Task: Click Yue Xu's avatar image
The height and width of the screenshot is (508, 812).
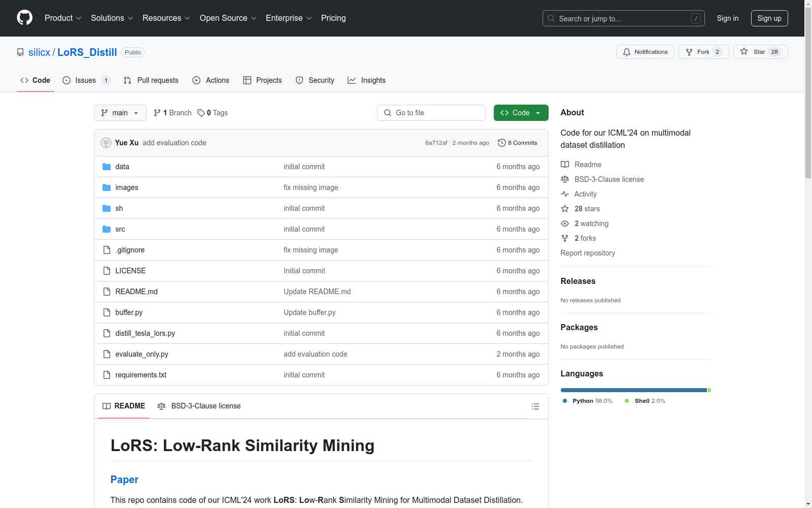Action: (x=106, y=143)
